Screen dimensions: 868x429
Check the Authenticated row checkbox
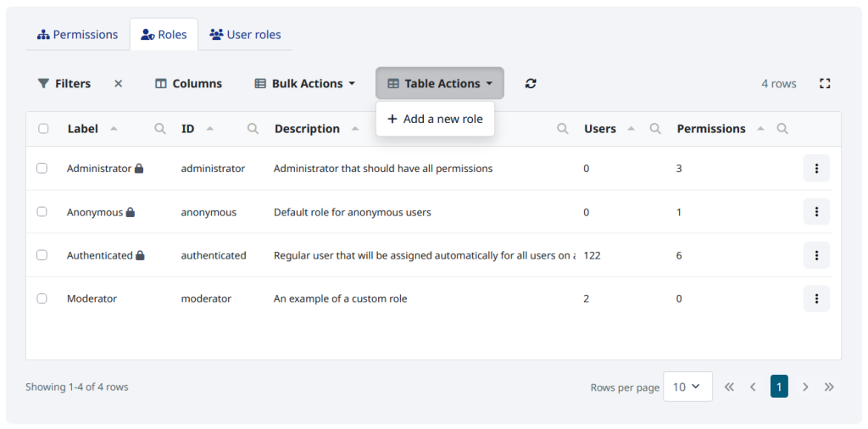click(x=42, y=255)
